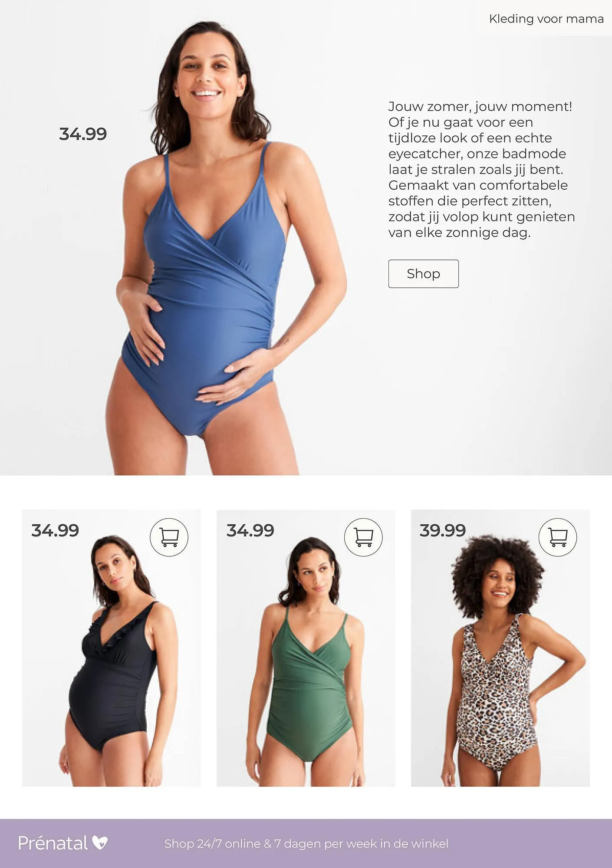Click the Jouw zomer, jouw moment paragraph
612x868 pixels.
coord(481,169)
